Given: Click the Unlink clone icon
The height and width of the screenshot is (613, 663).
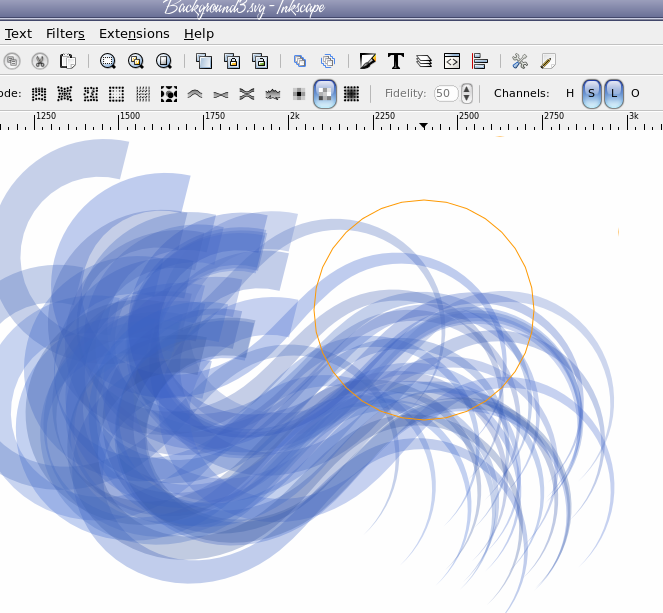Looking at the screenshot, I should pyautogui.click(x=260, y=61).
